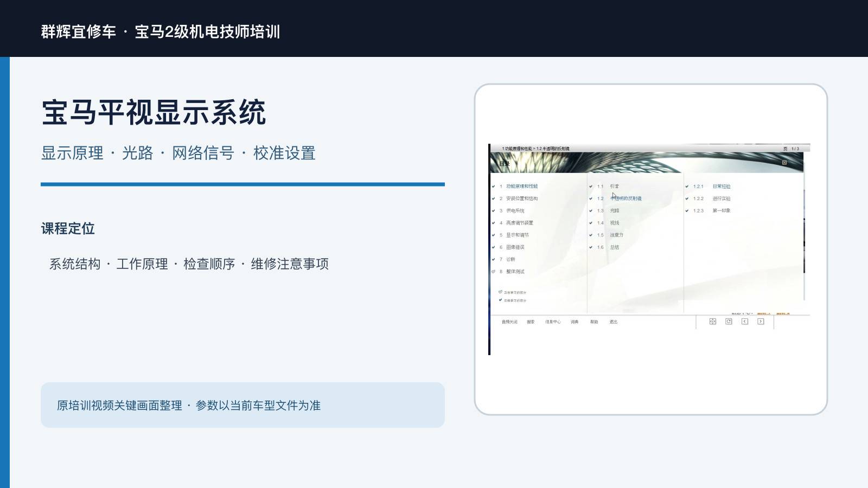Select chapter 7 诊断
The height and width of the screenshot is (488, 868).
click(508, 260)
